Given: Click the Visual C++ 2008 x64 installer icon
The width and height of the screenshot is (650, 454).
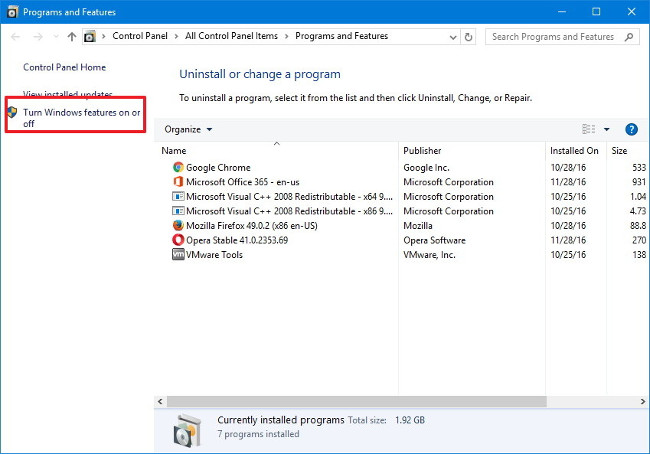Looking at the screenshot, I should tap(178, 196).
